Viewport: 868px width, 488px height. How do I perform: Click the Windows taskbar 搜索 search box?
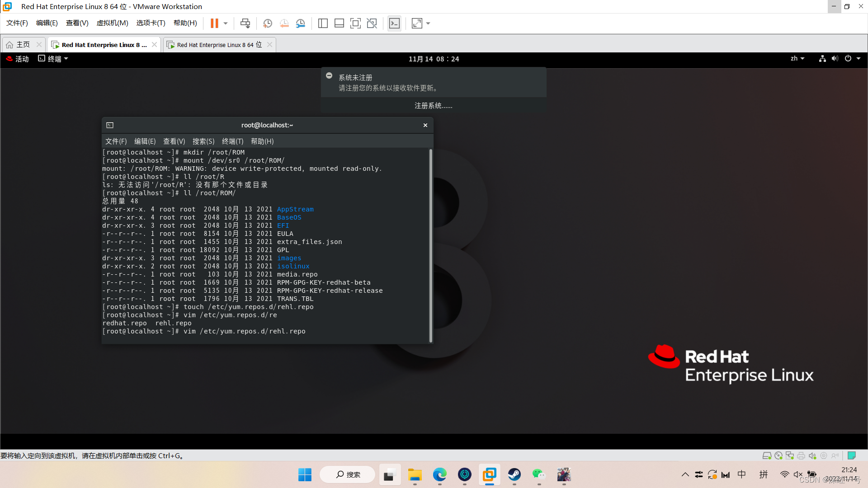[347, 474]
